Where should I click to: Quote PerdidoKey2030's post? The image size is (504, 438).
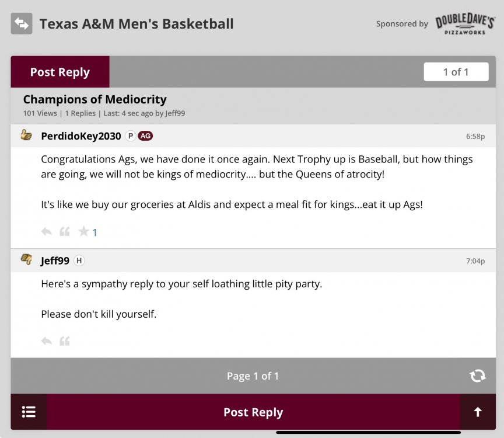65,232
